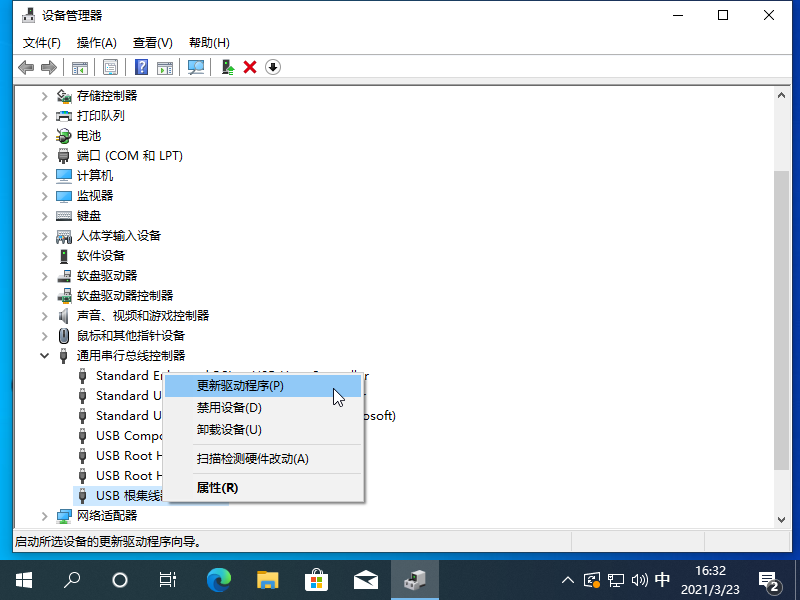Open Microsoft Edge from the taskbar

tap(218, 579)
